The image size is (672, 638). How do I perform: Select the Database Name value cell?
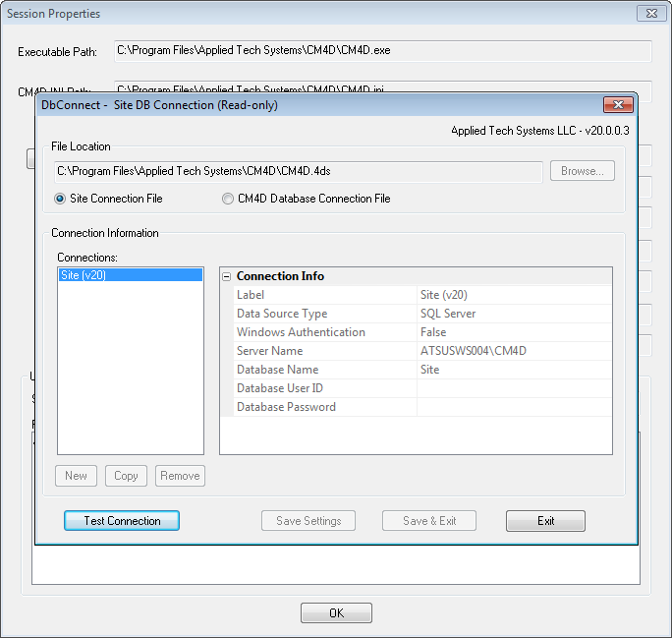coord(514,370)
